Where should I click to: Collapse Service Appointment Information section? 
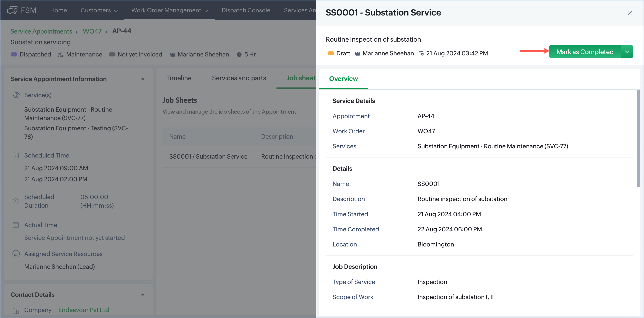[x=143, y=79]
